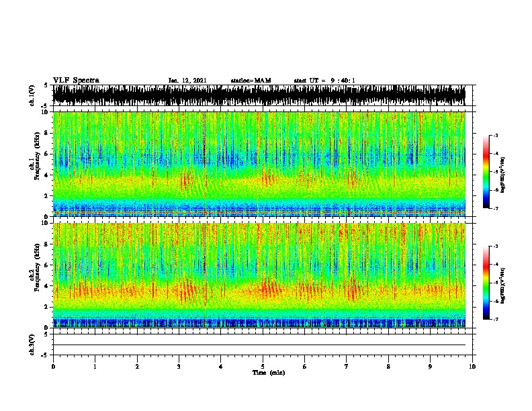Click the "8" kHz tick of ch.1 spectrogram
The width and height of the screenshot is (532, 411).
coord(47,133)
